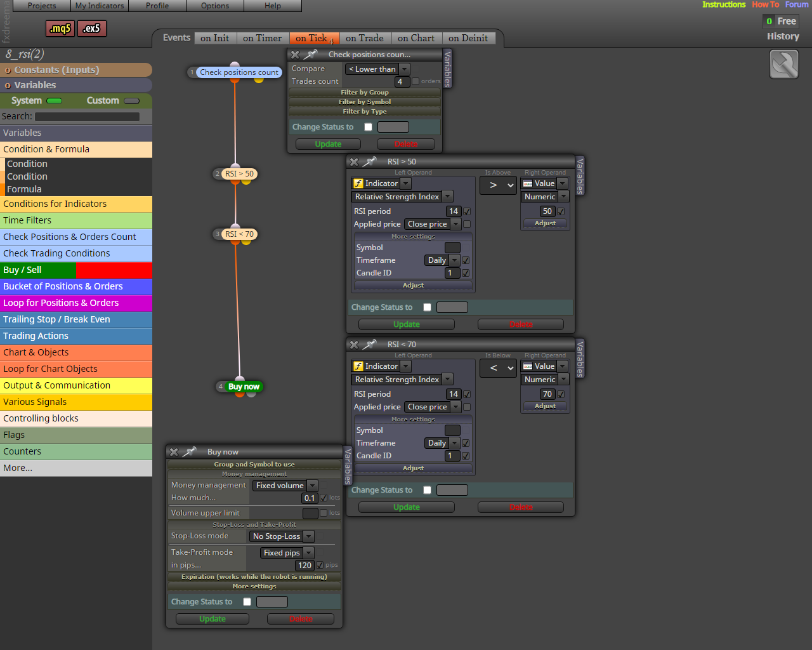
Task: Click the .mq5 export button
Action: [x=60, y=29]
